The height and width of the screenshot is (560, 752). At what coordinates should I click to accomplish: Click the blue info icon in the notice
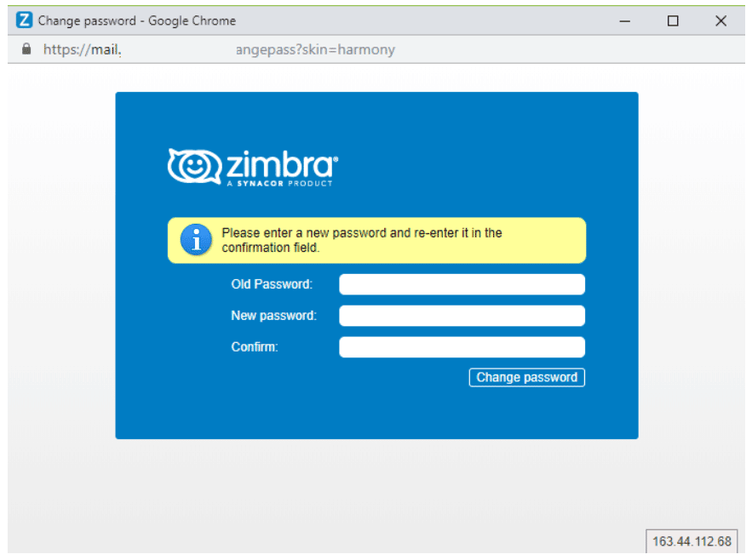point(196,240)
